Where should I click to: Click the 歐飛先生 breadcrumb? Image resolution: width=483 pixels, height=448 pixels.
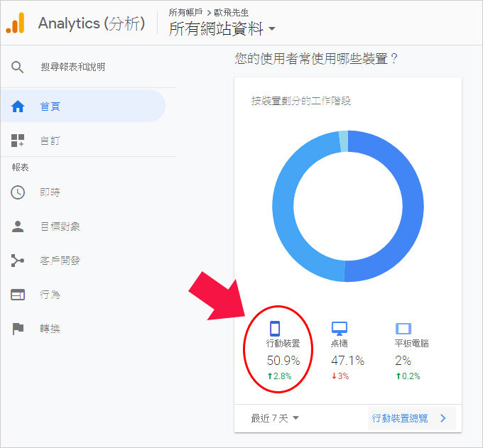[231, 12]
